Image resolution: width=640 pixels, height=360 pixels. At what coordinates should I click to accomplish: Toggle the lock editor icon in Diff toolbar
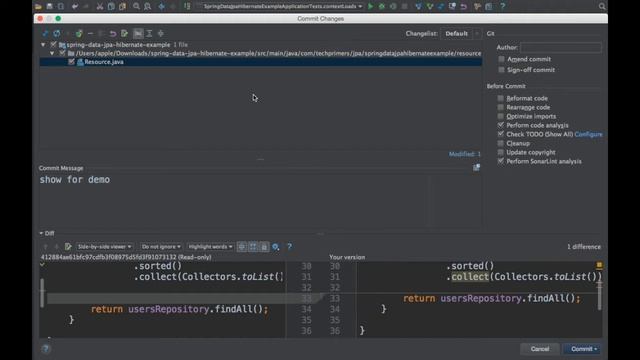tap(264, 247)
